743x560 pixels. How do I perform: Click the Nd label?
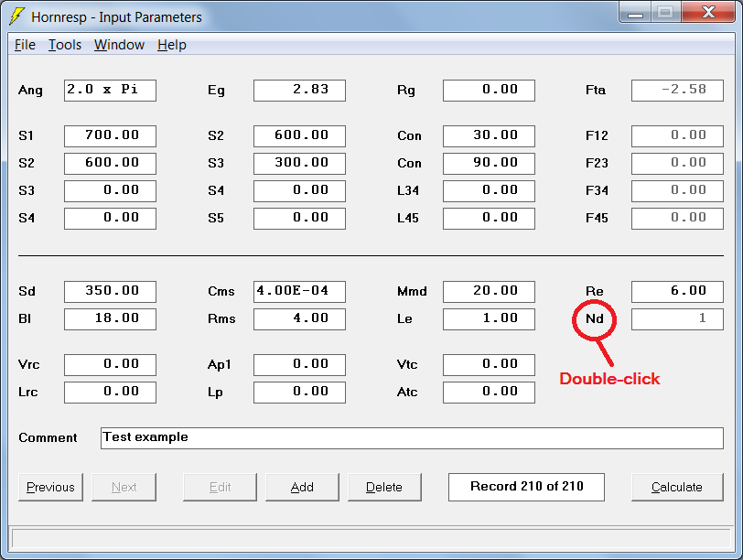(595, 318)
